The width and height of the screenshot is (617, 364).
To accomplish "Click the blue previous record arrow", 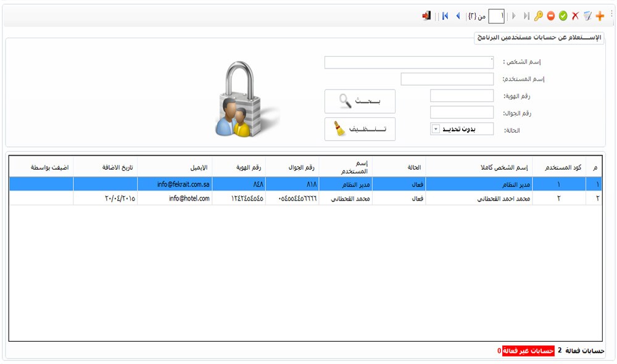I will pyautogui.click(x=458, y=16).
